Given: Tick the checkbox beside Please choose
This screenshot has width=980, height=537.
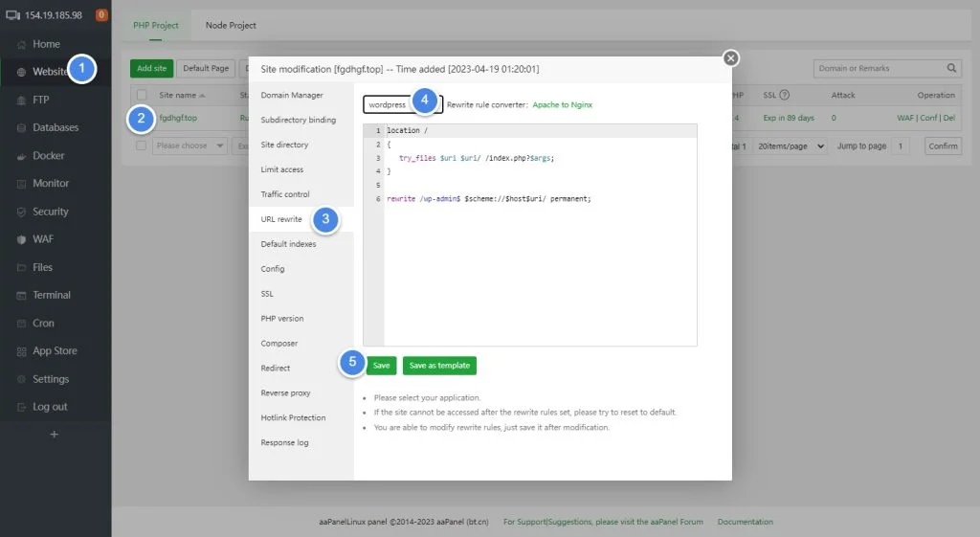Looking at the screenshot, I should tap(142, 145).
